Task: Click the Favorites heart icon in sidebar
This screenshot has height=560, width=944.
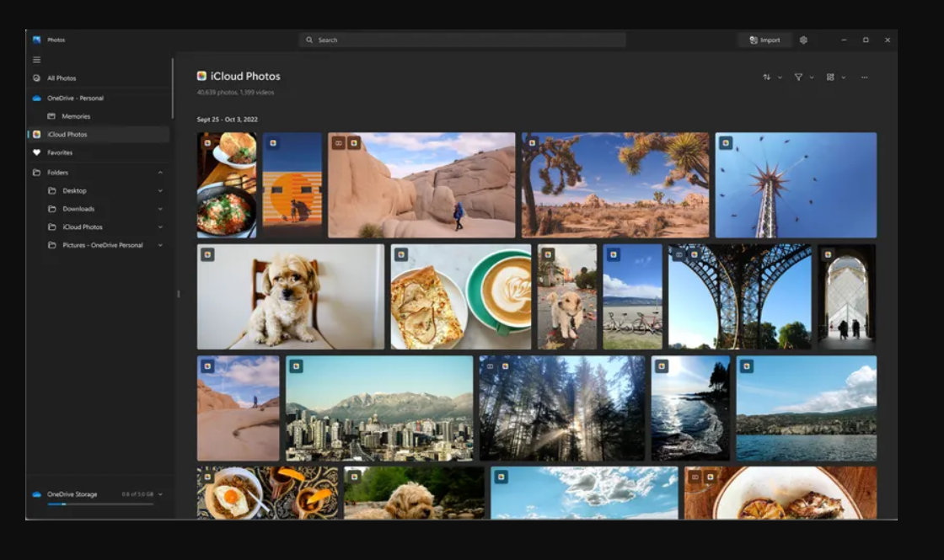Action: pos(36,152)
